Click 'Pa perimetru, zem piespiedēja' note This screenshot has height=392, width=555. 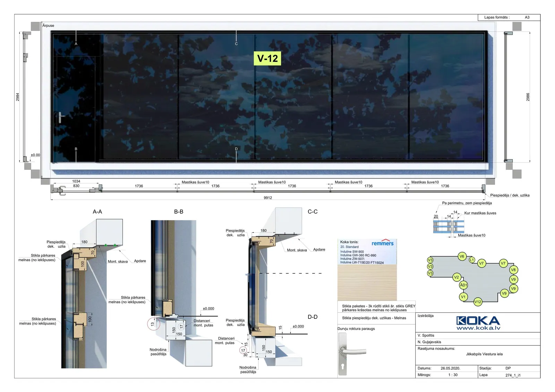467,203
